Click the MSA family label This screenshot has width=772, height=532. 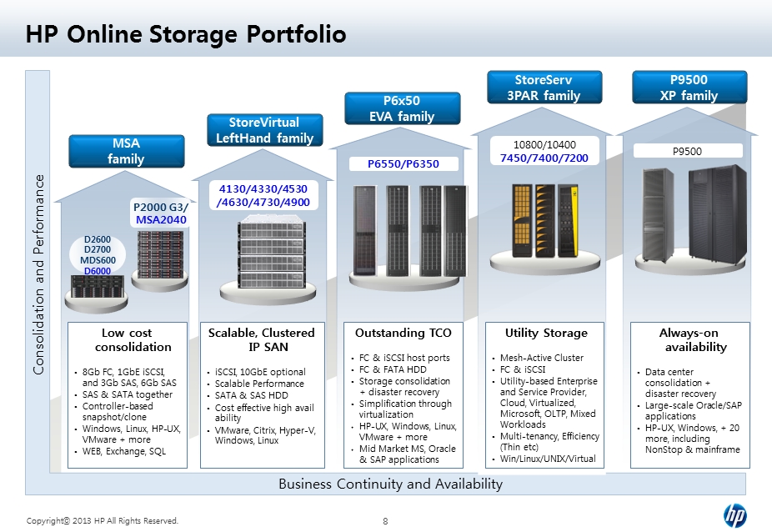pyautogui.click(x=127, y=151)
